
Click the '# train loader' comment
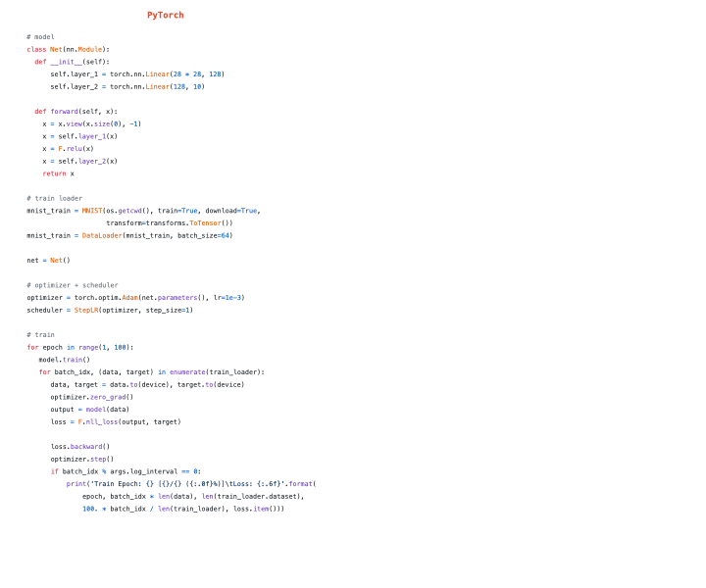point(54,198)
